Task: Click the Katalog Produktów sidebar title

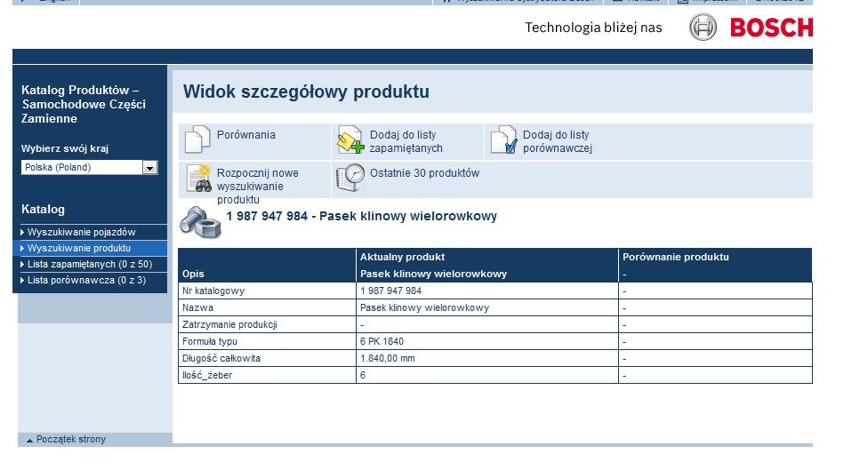Action: point(84,104)
